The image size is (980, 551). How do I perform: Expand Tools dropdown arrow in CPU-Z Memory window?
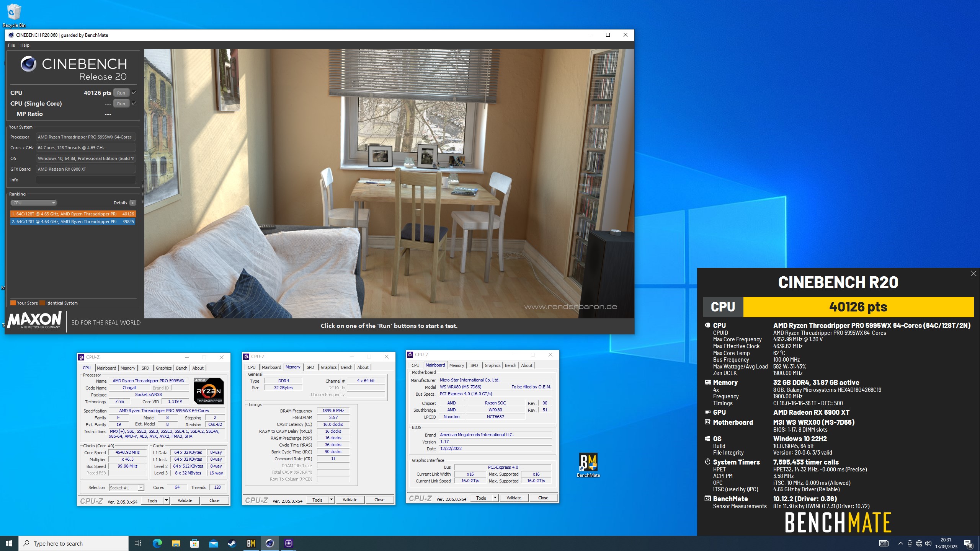click(331, 500)
